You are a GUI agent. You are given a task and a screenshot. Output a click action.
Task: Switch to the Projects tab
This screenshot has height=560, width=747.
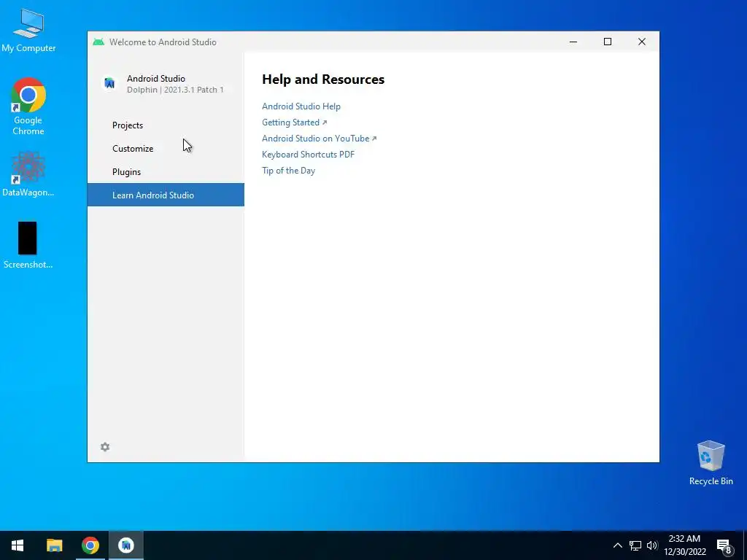[166, 125]
